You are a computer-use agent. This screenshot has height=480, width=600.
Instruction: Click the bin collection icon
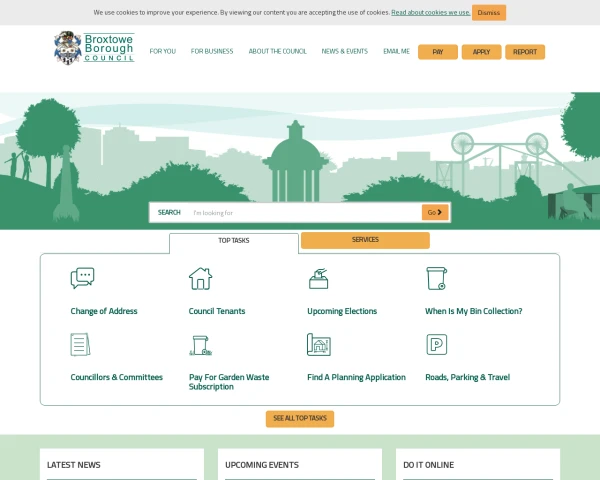(436, 278)
